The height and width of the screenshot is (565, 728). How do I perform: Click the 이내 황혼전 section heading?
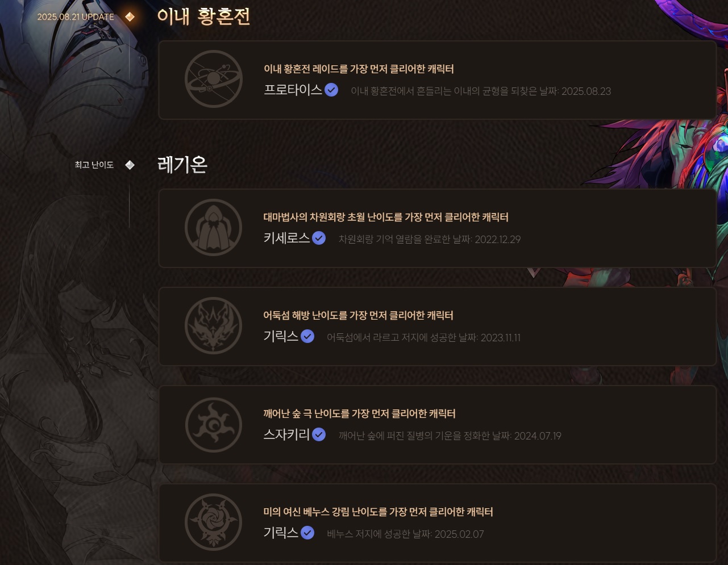[x=204, y=16]
